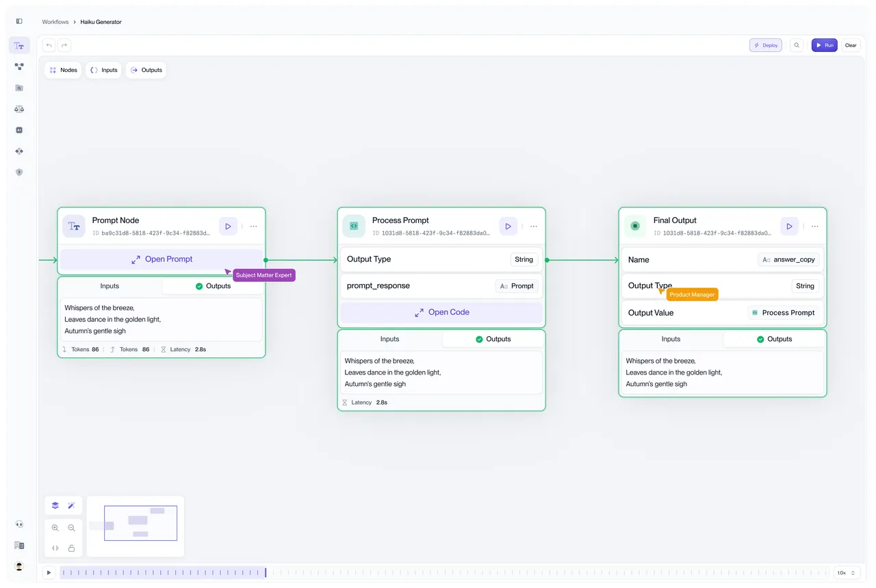876x588 pixels.
Task: Switch Prompt Node to Inputs tab
Action: pos(109,286)
